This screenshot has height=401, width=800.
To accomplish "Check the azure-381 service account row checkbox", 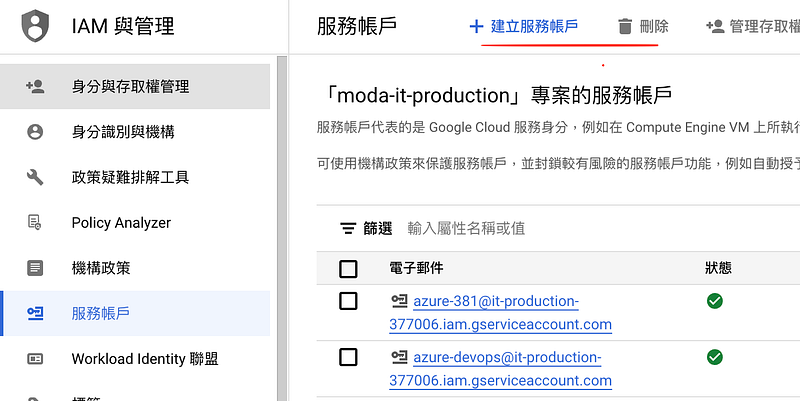I will coord(348,302).
